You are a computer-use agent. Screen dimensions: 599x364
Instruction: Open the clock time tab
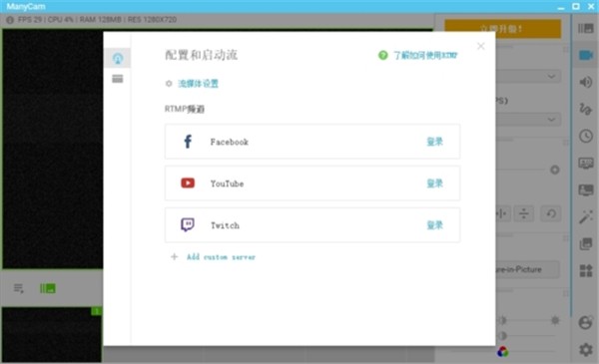pos(586,137)
